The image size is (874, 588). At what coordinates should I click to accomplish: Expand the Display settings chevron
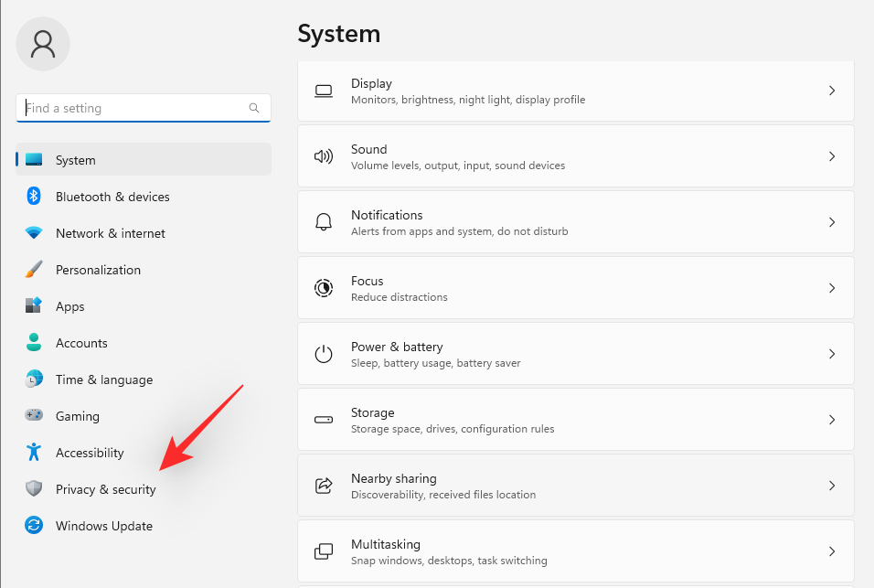click(x=831, y=91)
